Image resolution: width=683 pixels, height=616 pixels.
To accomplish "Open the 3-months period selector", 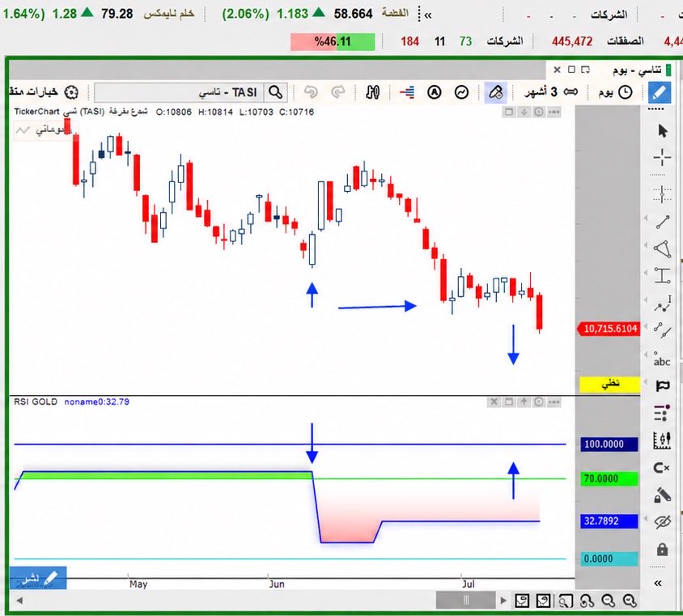I will pyautogui.click(x=551, y=92).
